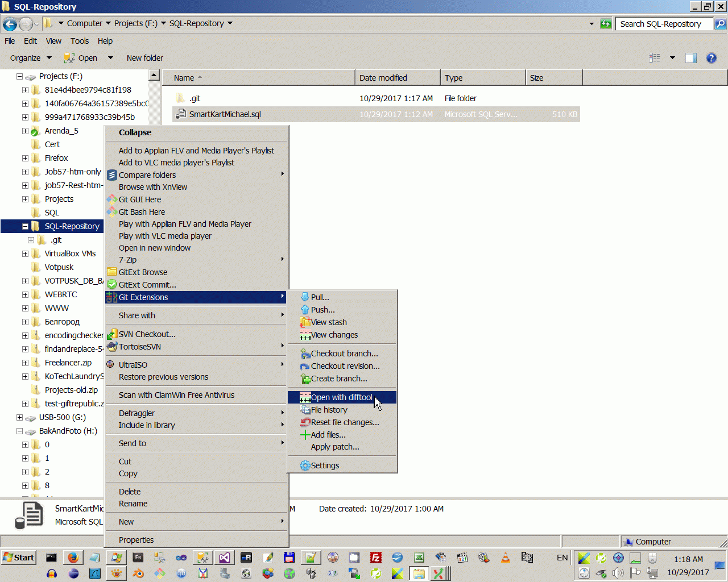Click the View changes icon

pyautogui.click(x=305, y=335)
